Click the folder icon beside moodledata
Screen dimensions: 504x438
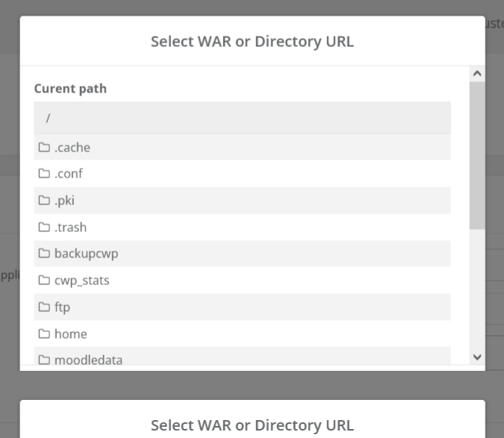[44, 360]
